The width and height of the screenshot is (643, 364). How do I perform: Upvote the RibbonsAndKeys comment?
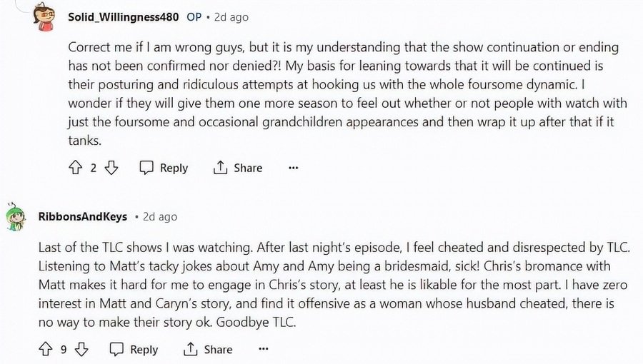45,349
